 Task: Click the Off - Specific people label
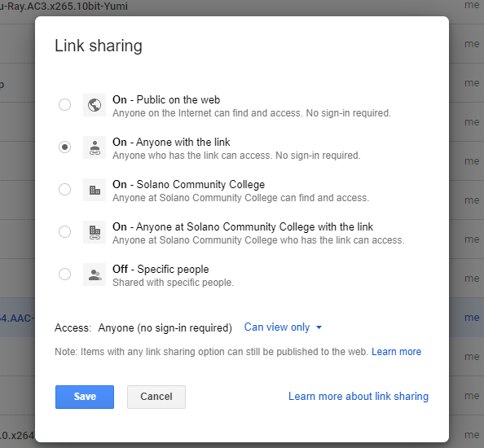pos(161,269)
